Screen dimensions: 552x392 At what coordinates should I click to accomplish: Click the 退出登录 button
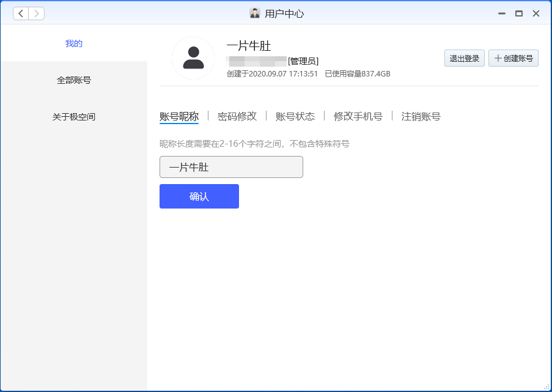click(465, 58)
